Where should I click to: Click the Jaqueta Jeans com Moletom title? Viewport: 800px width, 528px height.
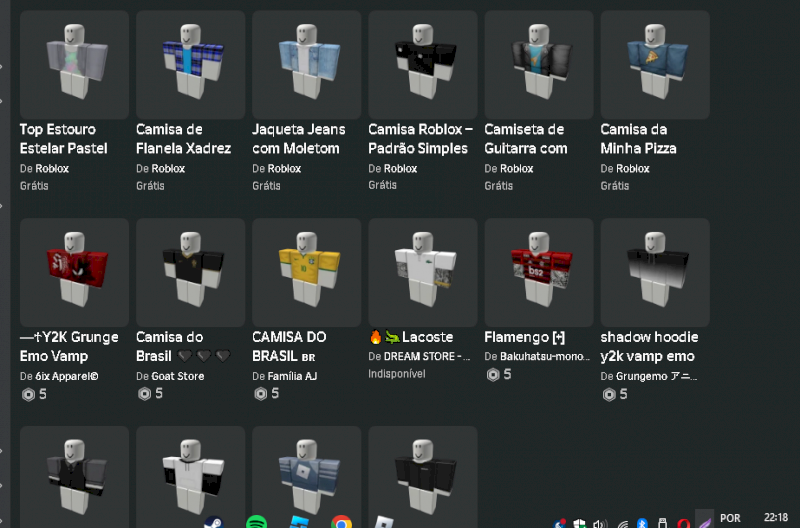click(x=299, y=139)
